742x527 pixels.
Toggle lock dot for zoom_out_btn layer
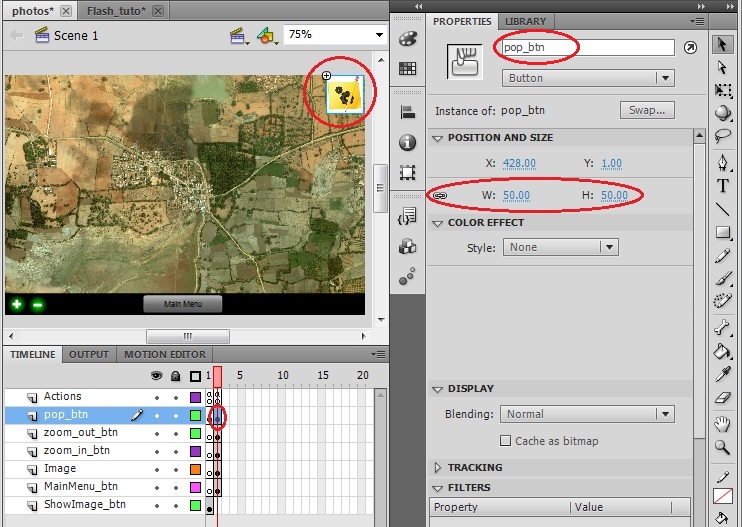[176, 434]
